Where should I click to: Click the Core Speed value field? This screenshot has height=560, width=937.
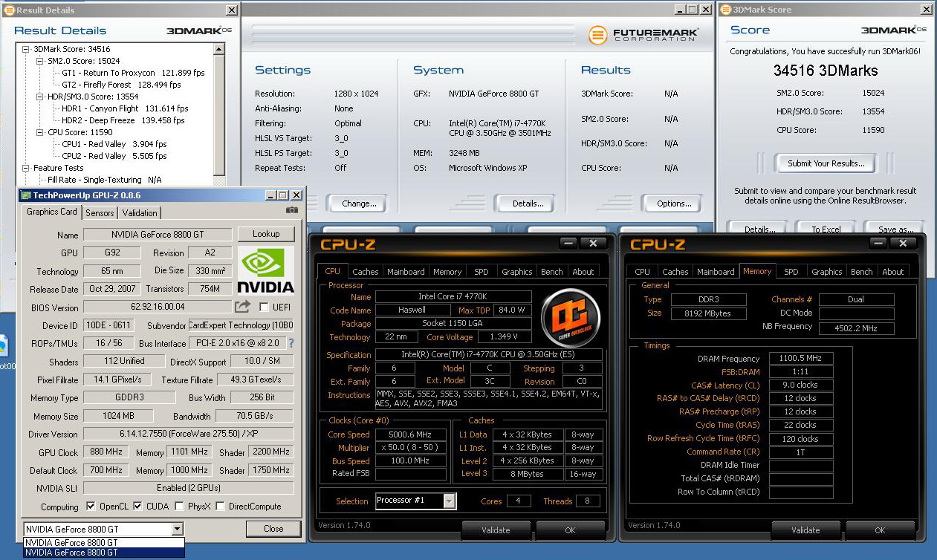click(411, 434)
